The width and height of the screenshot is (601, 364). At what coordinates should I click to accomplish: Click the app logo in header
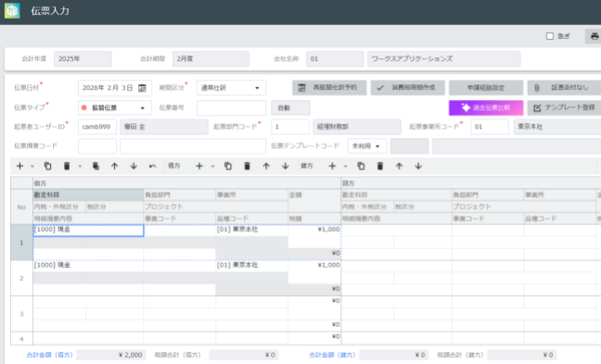[12, 11]
